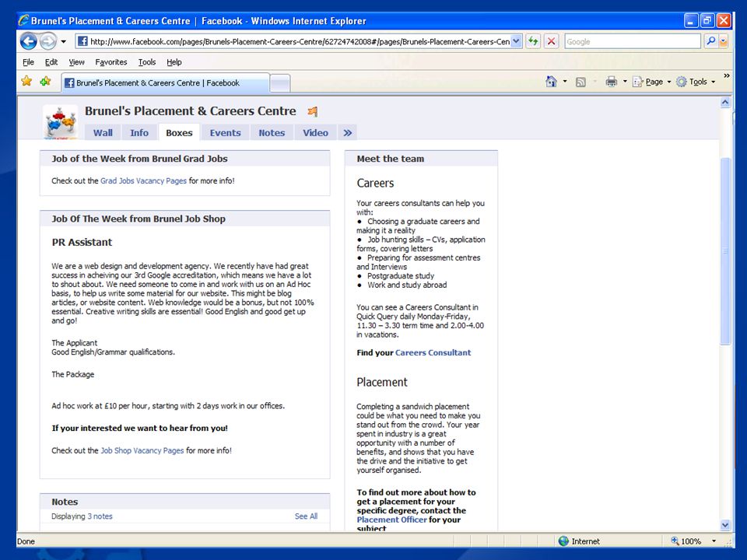Click See All in Notes box
The image size is (747, 560).
306,516
